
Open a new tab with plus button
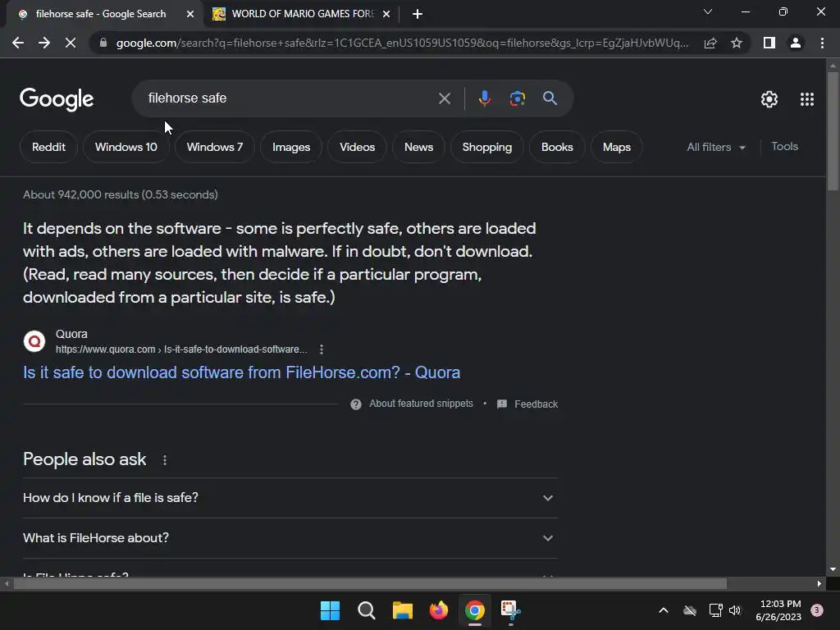418,14
